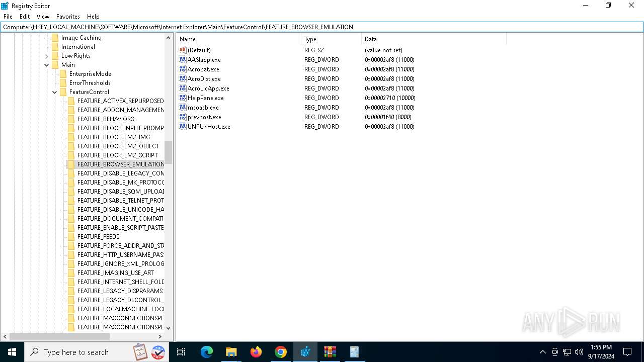Click the (value not set) data cell

(x=383, y=50)
